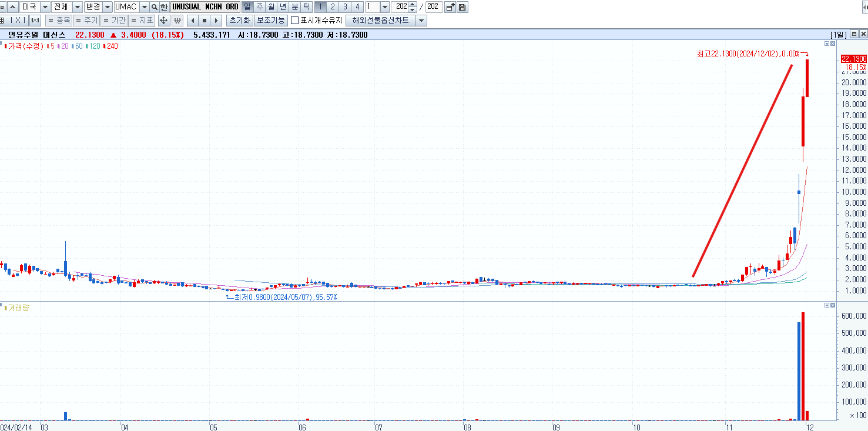Click the side panel arrow toggle at far right
The image size is (868, 431).
coord(865,7)
